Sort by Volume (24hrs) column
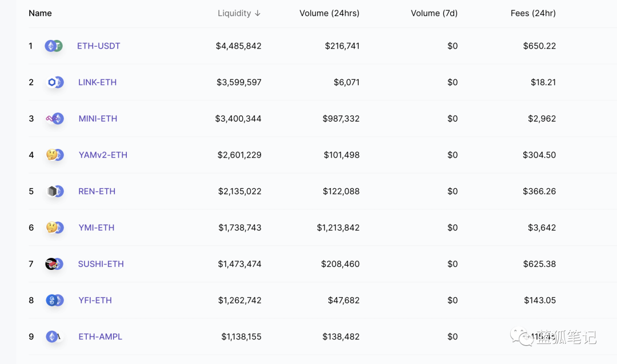The width and height of the screenshot is (617, 364). click(x=329, y=13)
